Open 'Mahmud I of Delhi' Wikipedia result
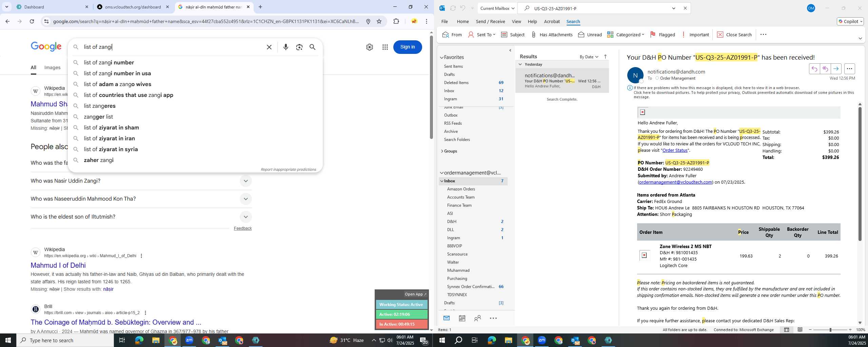 [58, 265]
